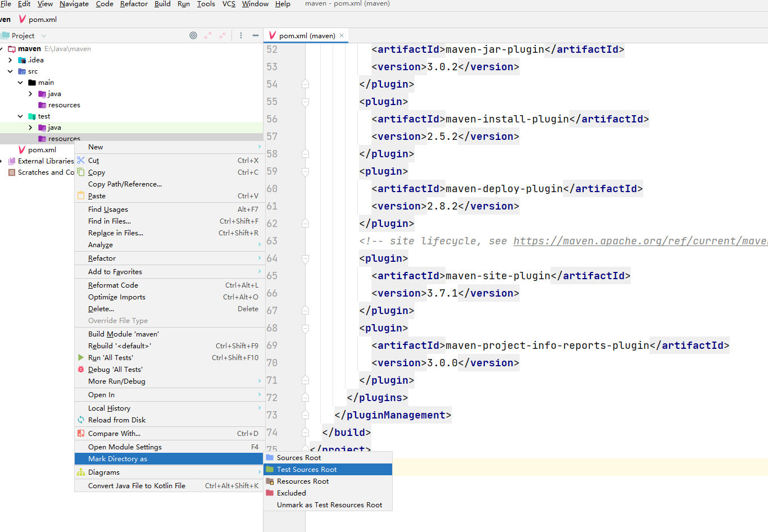Click the Copy icon in the context menu
The image size is (768, 532).
click(x=81, y=172)
